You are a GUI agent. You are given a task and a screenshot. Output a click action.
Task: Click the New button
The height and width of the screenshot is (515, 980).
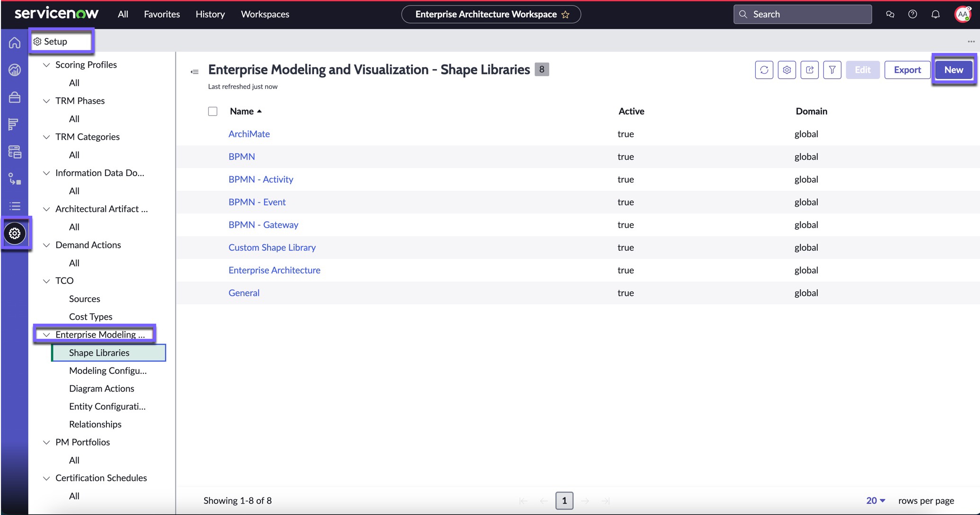954,70
